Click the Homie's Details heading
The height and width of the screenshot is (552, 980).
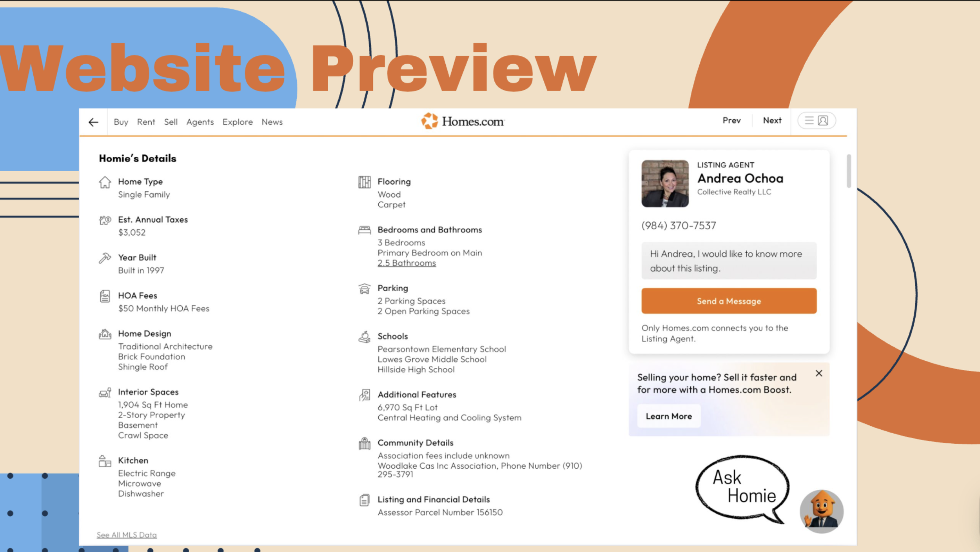pos(138,158)
